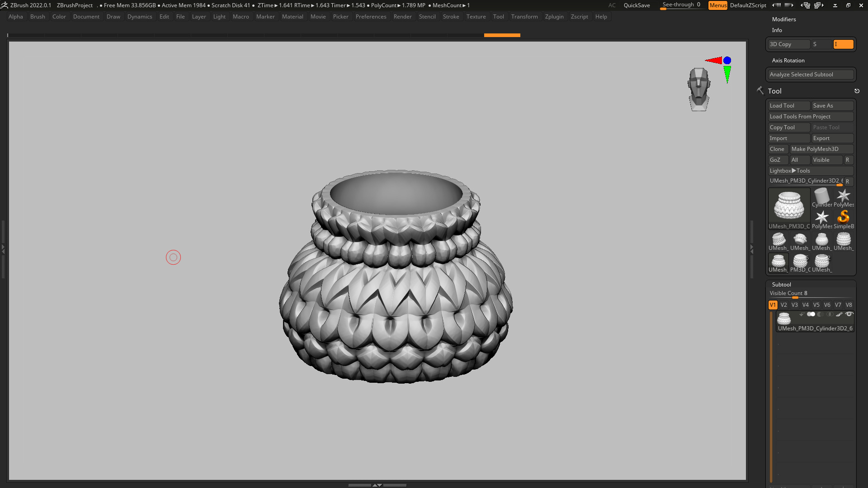Click subtool move-down arrow icon
The height and width of the screenshot is (488, 868).
802,314
